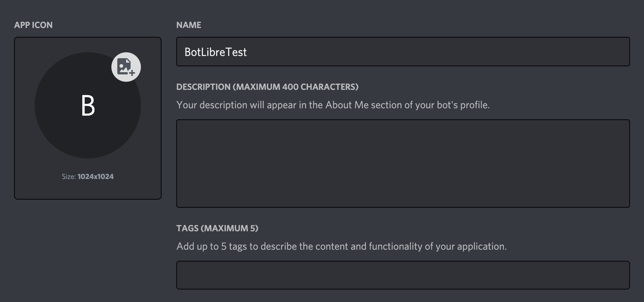Click the 'Add up to 5 tags' hint text

(212, 246)
